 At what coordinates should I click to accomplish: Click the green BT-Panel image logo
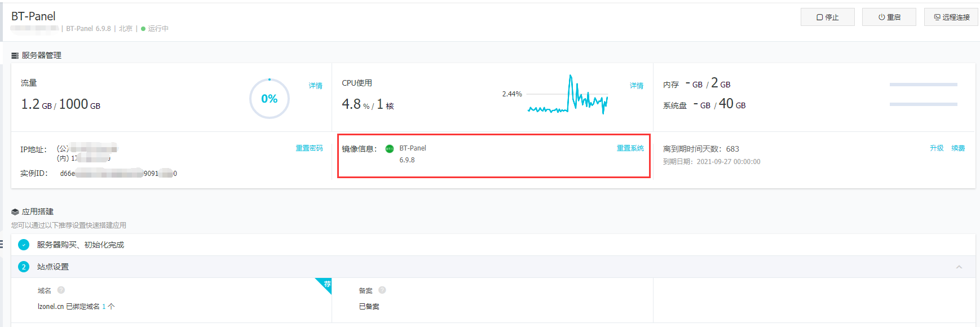pyautogui.click(x=390, y=149)
